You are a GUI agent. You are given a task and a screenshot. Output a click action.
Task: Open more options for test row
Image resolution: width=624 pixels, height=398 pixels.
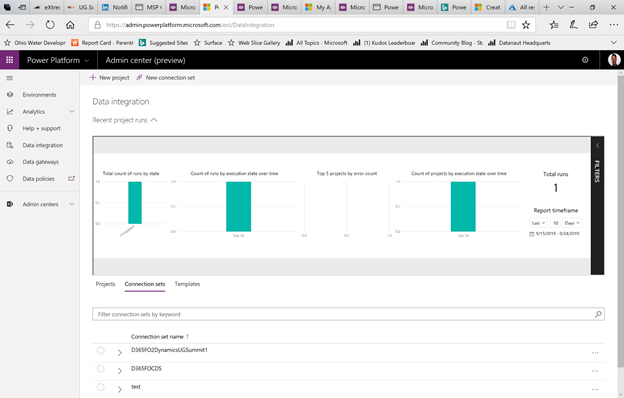[x=595, y=389]
